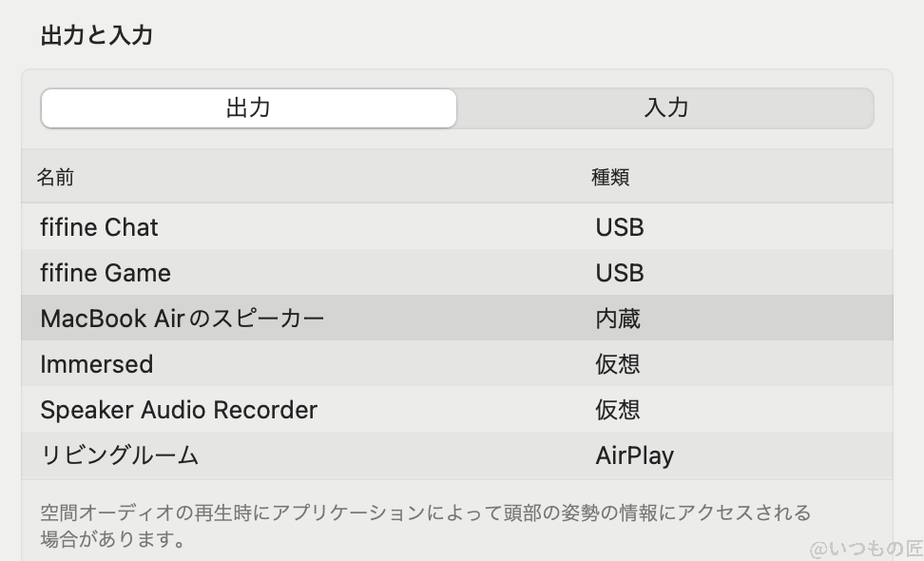Click the 種類 column header
This screenshot has height=561, width=924.
(x=609, y=178)
